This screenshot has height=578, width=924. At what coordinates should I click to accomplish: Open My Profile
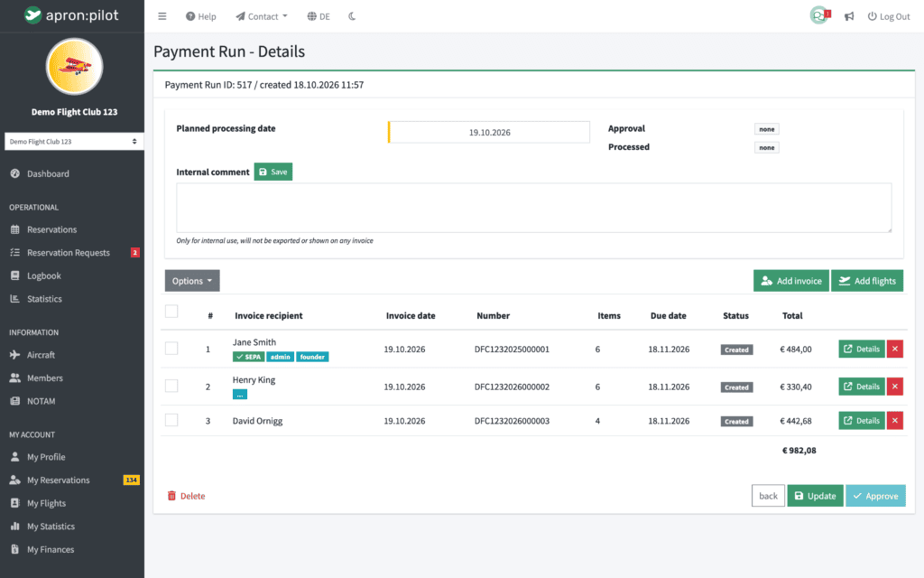46,457
